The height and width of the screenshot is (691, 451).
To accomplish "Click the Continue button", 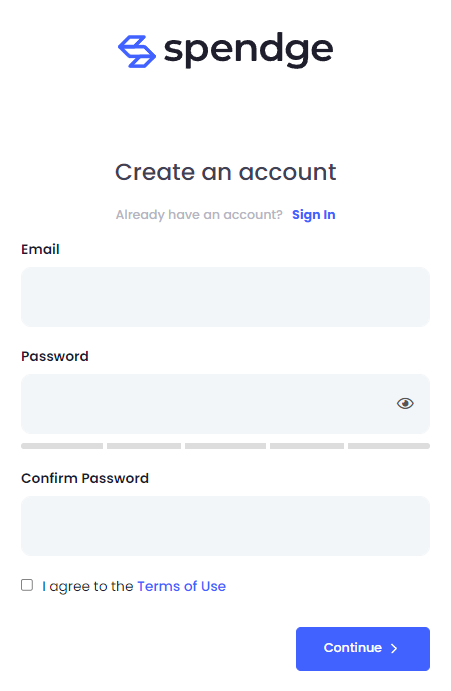I will [x=363, y=649].
